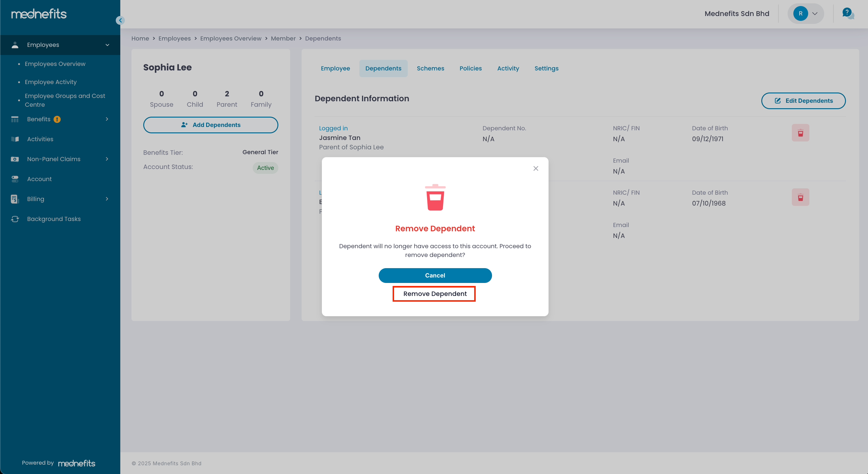Viewport: 868px width, 474px height.
Task: Switch to the Schemes tab
Action: click(430, 68)
